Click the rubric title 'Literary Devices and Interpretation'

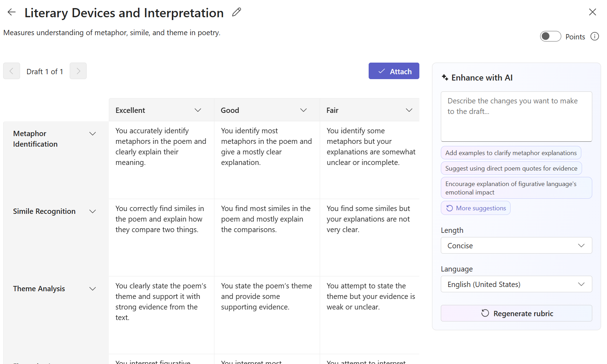pos(124,13)
